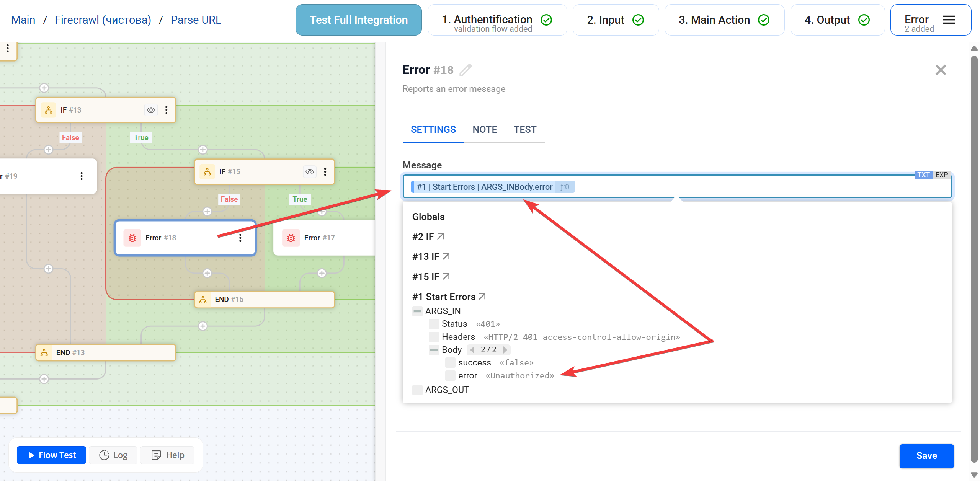Viewport: 980px width, 481px height.
Task: Open three-dot menu on IF #15 node
Action: [x=325, y=172]
